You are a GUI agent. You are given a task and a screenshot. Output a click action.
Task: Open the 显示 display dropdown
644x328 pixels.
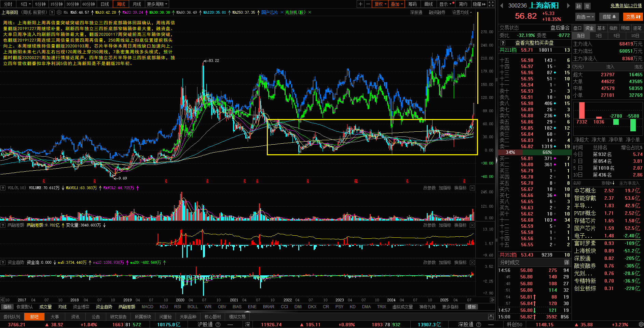tap(446, 4)
